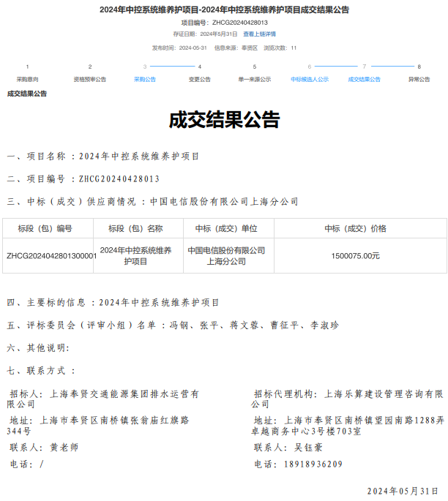Open the 查看上链详情 link
This screenshot has height=501, width=448.
pyautogui.click(x=259, y=34)
